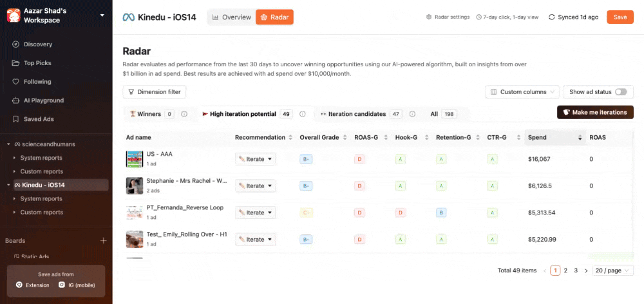
Task: Click the Following heart icon
Action: pos(15,82)
